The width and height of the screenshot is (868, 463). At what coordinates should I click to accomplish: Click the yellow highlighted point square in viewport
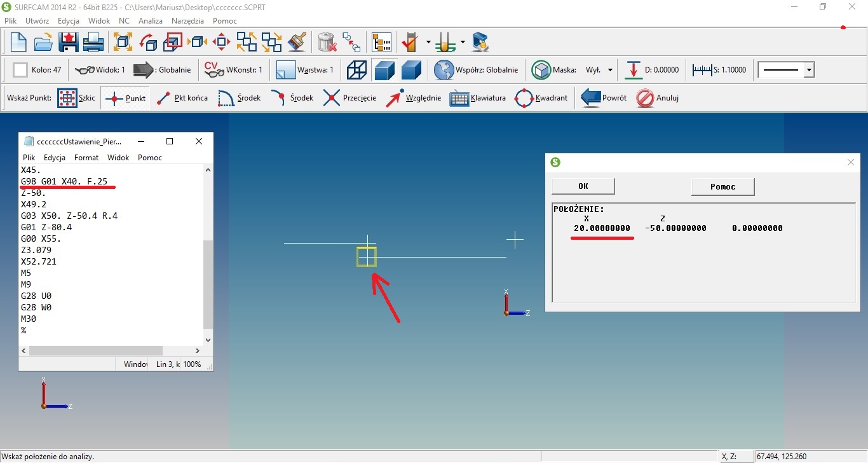367,257
